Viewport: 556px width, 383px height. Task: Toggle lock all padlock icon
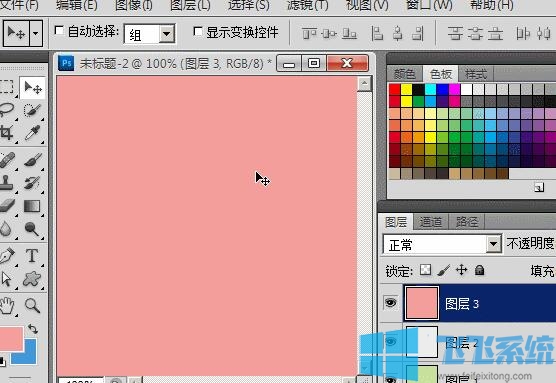479,270
